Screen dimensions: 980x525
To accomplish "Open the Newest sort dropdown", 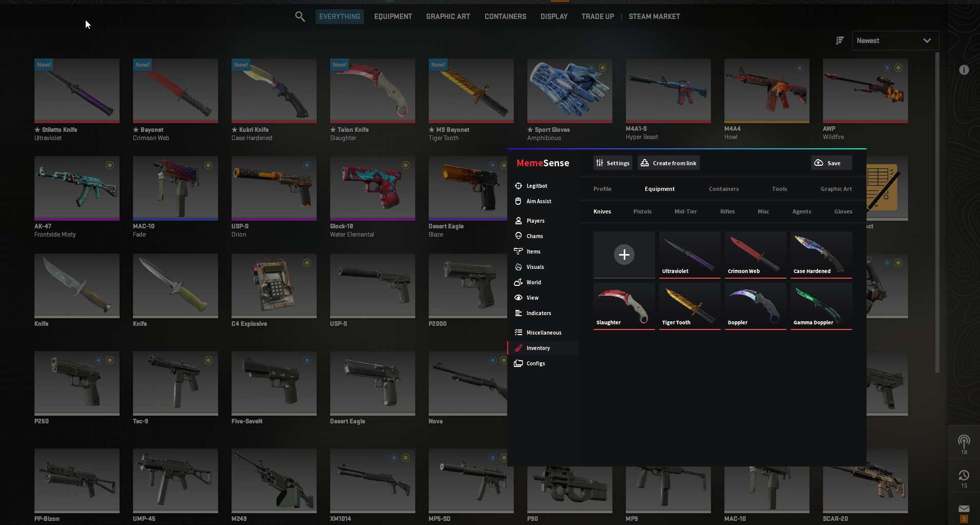I will 895,41.
